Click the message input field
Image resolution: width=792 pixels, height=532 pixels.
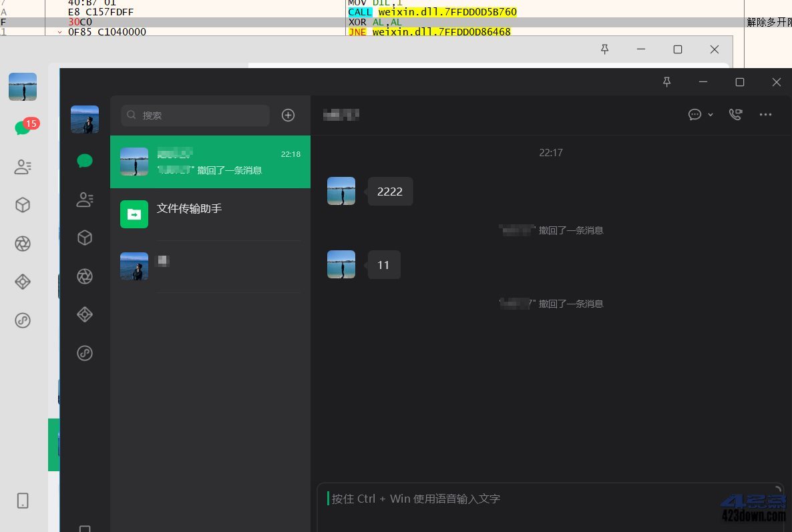click(x=550, y=507)
